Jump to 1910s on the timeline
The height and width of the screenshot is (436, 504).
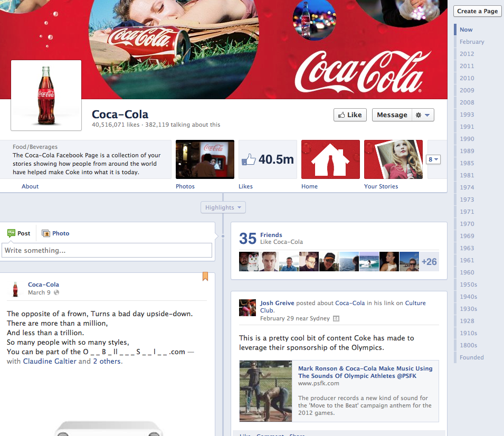468,333
